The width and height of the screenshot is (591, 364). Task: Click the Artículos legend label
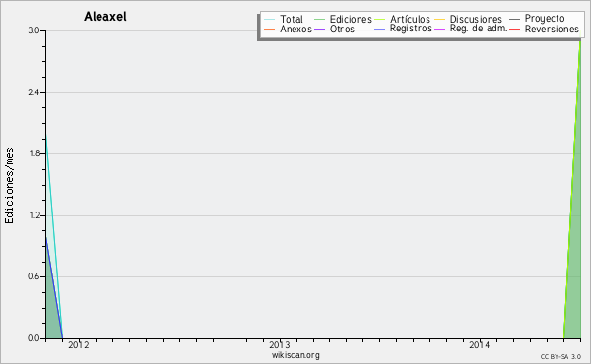tap(410, 19)
